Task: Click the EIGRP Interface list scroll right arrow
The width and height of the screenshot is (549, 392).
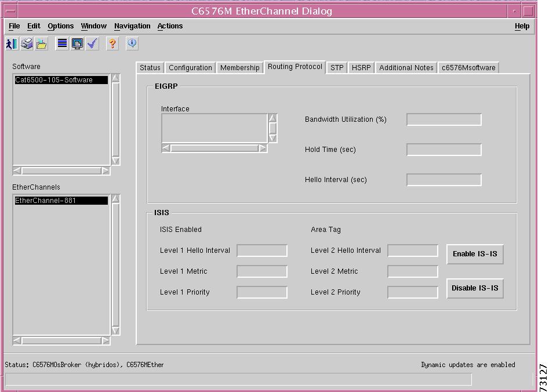Action: coord(263,148)
